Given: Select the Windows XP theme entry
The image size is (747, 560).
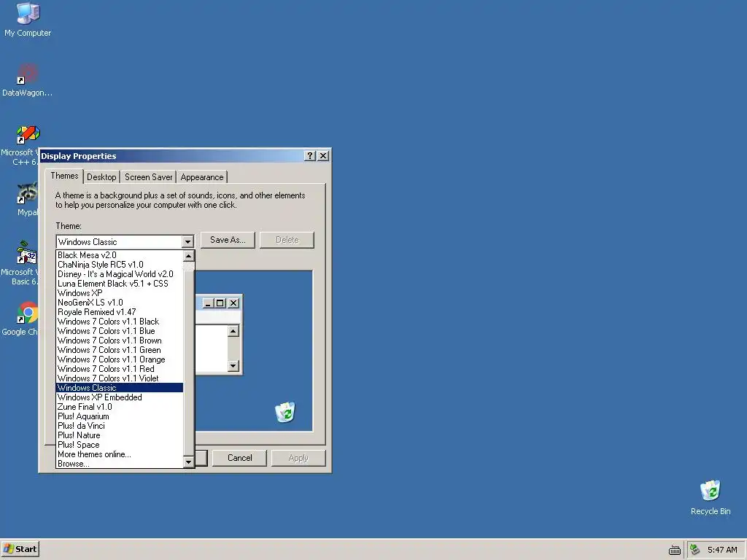Looking at the screenshot, I should tap(120, 293).
